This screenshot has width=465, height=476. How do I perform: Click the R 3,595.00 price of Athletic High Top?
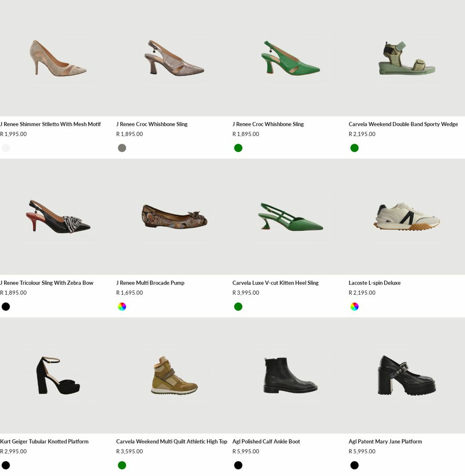coord(129,451)
